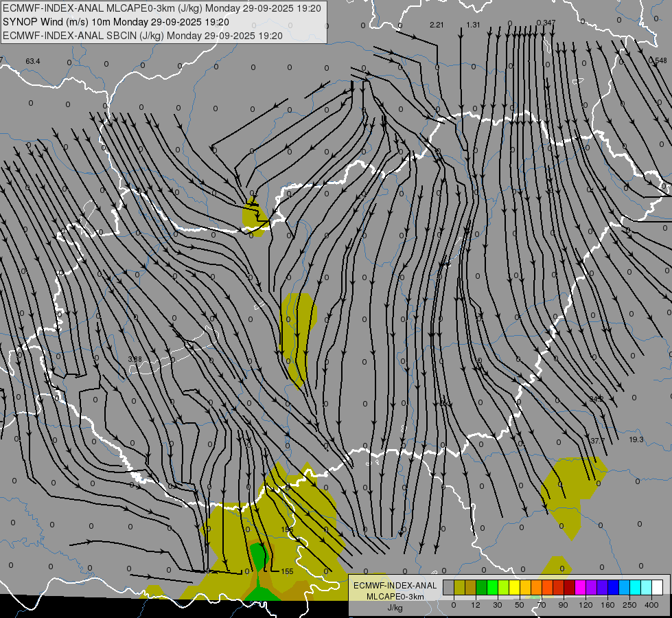Click the 3.88 value label on map

[135, 359]
